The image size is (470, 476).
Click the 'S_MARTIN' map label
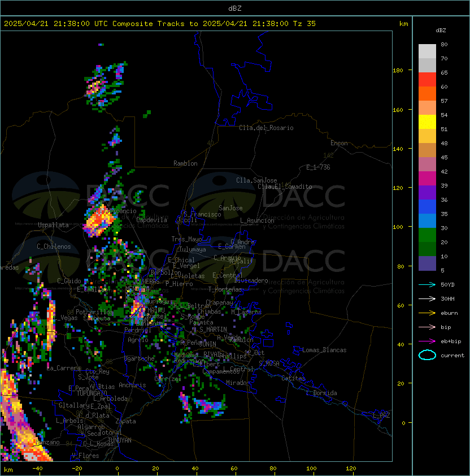[213, 330]
